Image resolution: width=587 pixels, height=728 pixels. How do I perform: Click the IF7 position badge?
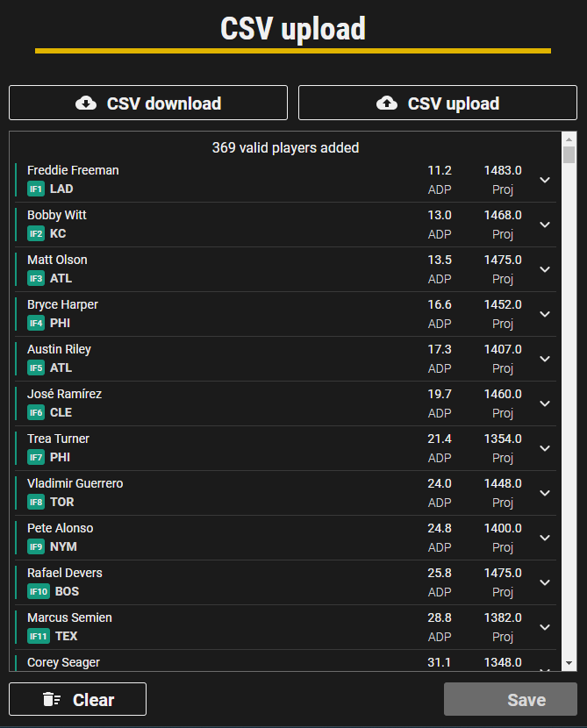point(36,457)
